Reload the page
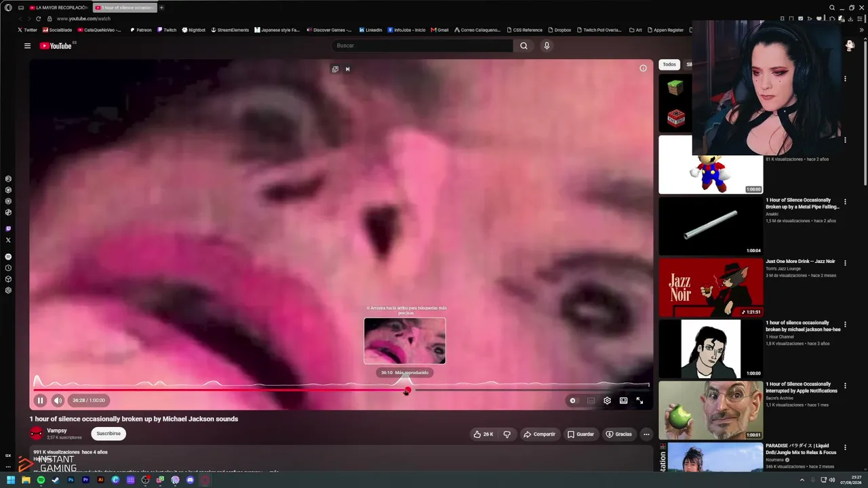Screen dimensions: 868x488 39,19
